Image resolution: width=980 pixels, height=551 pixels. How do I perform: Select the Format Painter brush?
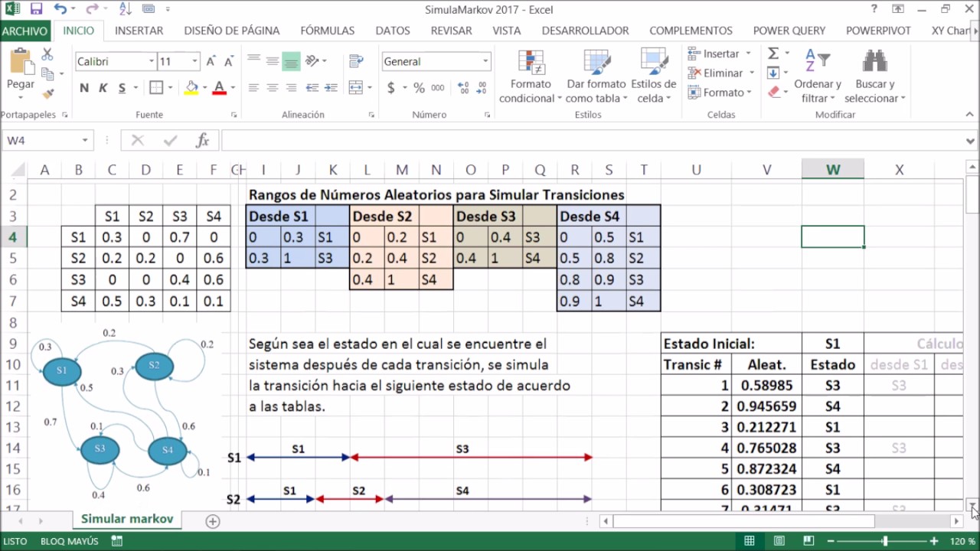point(47,93)
